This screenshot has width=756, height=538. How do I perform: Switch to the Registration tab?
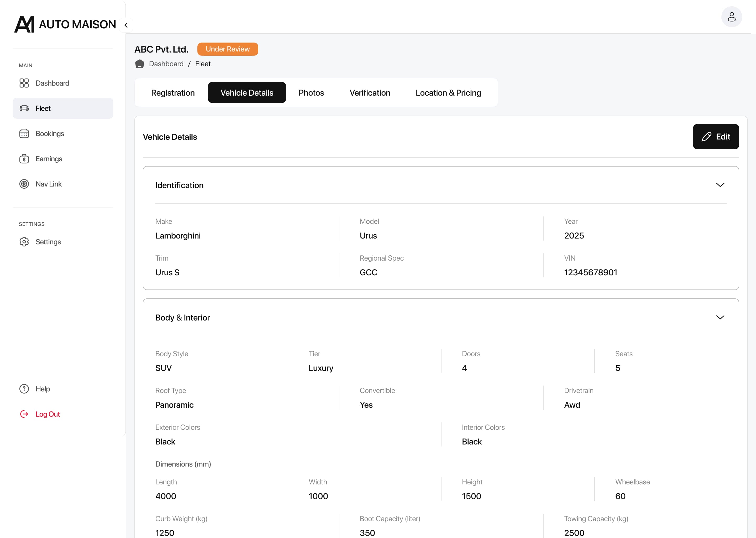[172, 93]
